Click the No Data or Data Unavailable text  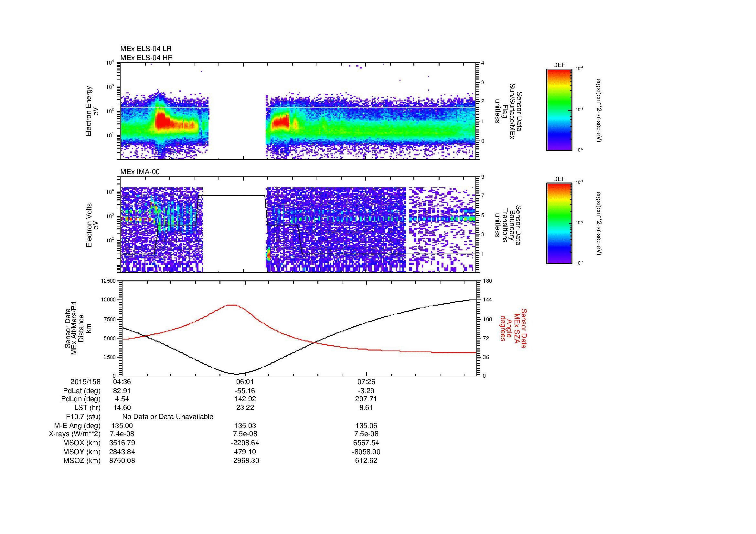tap(168, 417)
